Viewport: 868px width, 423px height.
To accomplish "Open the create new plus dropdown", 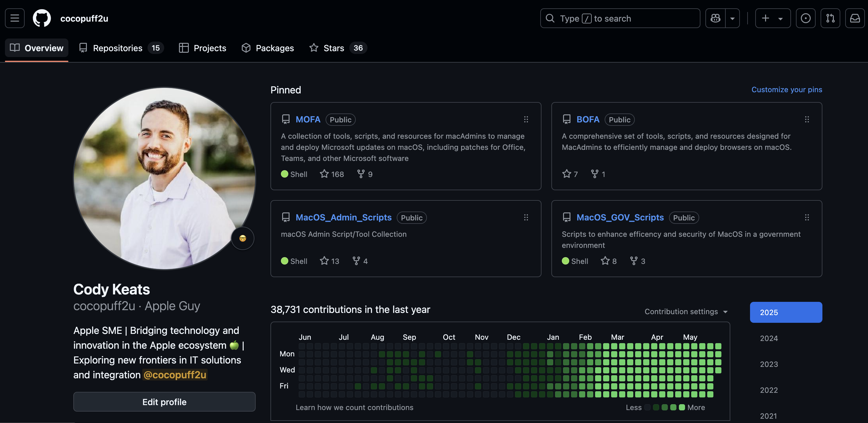I will 773,18.
